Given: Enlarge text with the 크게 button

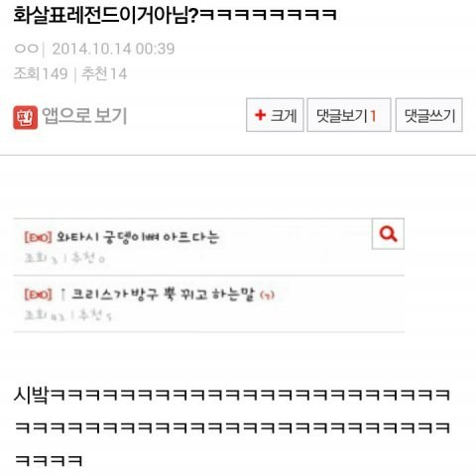Looking at the screenshot, I should coord(275,115).
